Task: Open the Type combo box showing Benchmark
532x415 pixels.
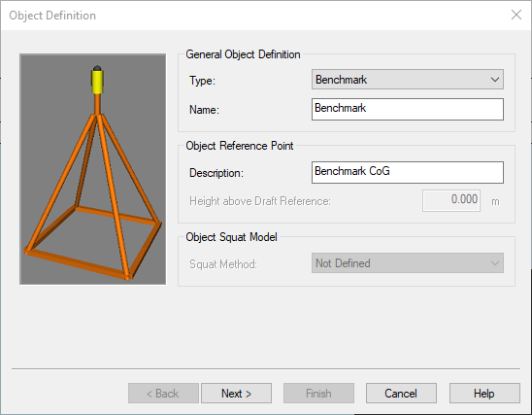Action: (407, 80)
